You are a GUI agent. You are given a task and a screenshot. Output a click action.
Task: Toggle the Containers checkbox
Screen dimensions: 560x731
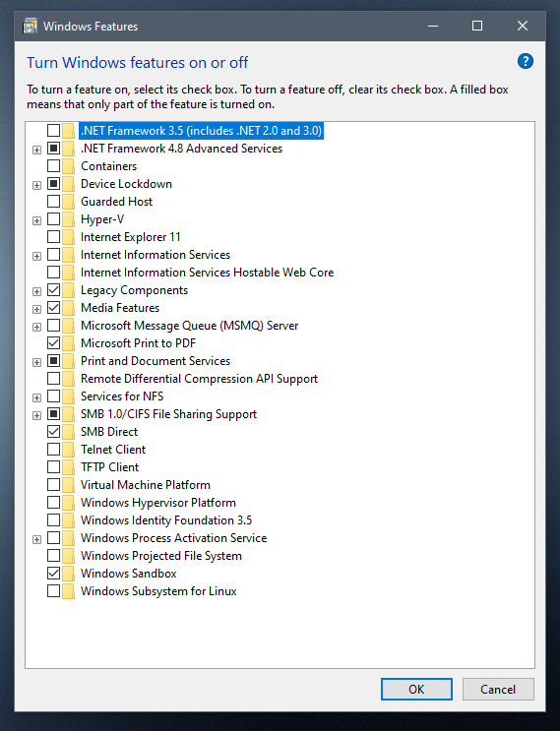click(x=53, y=166)
